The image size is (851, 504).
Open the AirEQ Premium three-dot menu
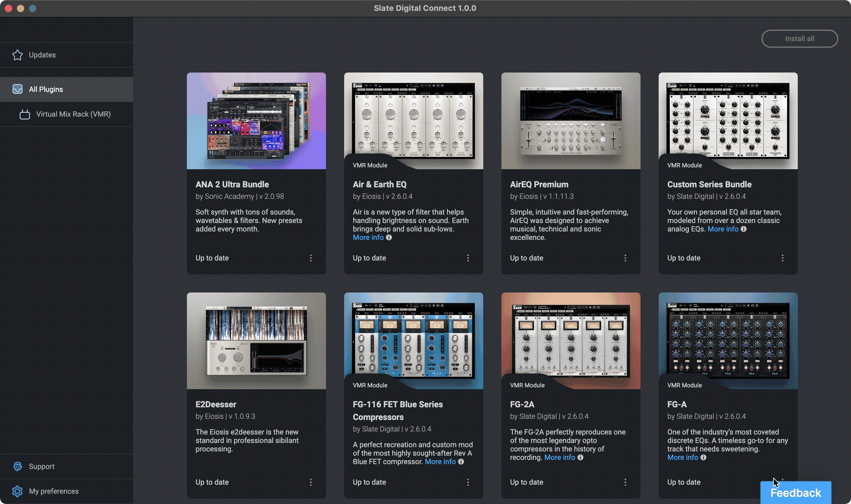tap(625, 258)
